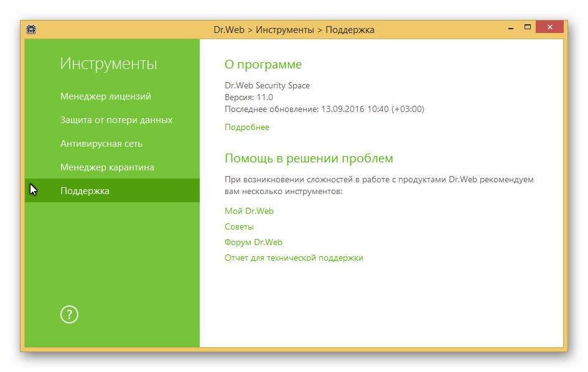Click the Версия: 11.0 text
The image size is (588, 372).
click(x=249, y=97)
